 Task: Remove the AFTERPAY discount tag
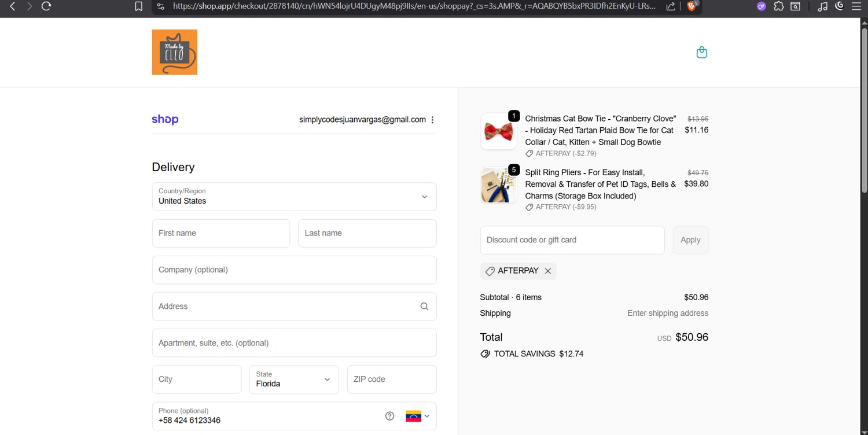(x=548, y=271)
